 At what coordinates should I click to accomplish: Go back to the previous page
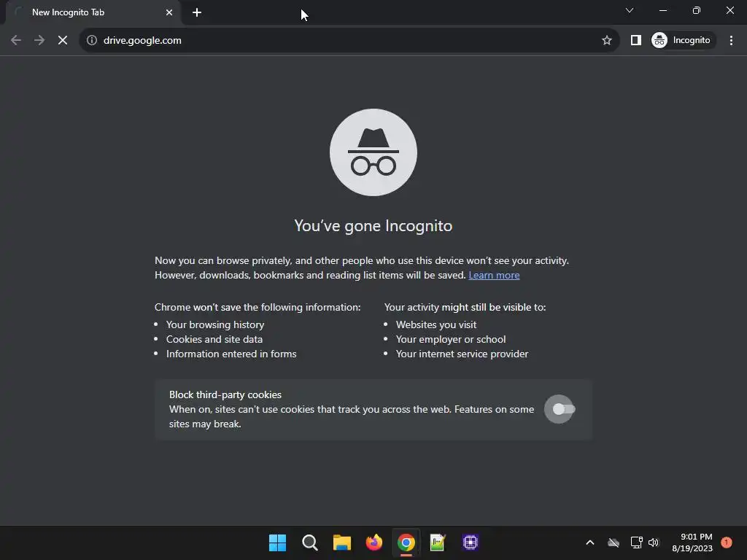[16, 41]
